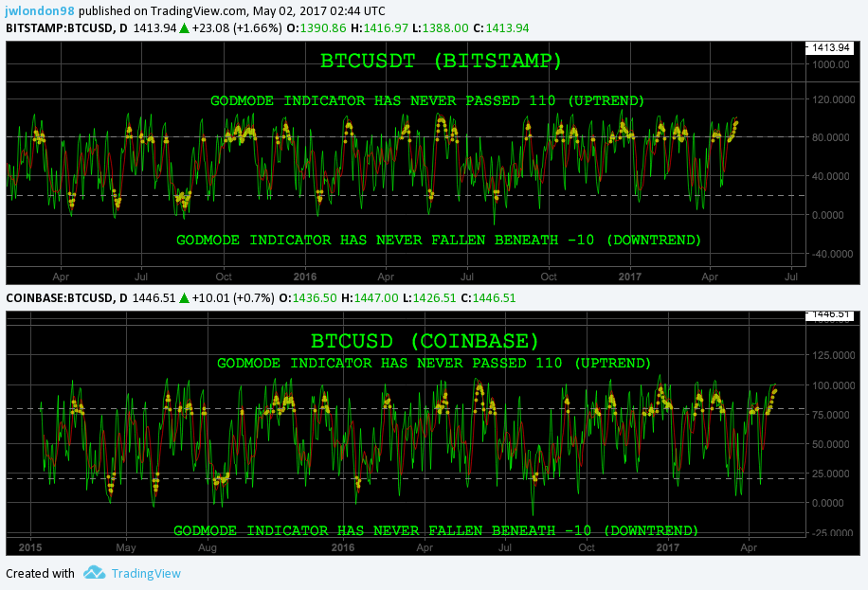868x590 pixels.
Task: Click the BTCUSDT (BITSTAMP) chart title
Action: click(442, 61)
